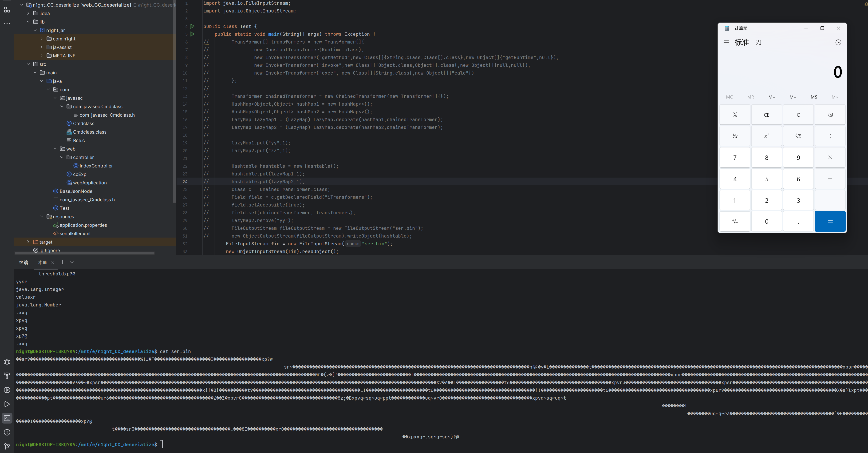This screenshot has height=453, width=868.
Task: Open calculator hamburger navigation menu
Action: pyautogui.click(x=726, y=43)
